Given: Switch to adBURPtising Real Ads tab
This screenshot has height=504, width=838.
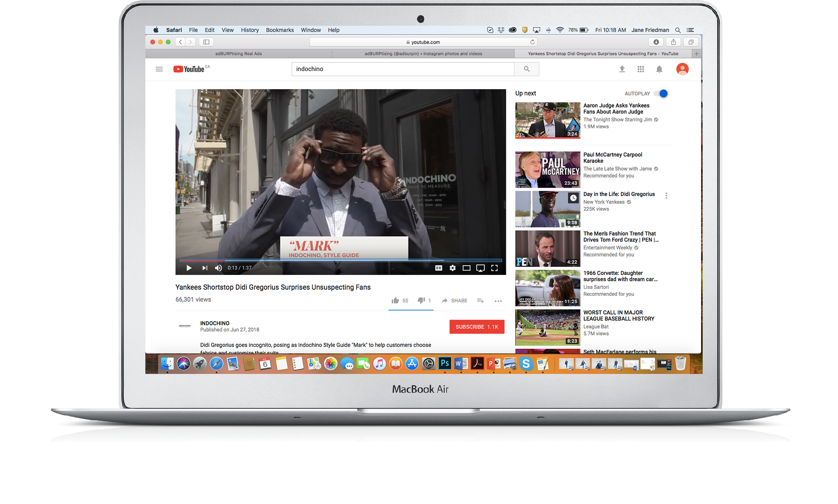Looking at the screenshot, I should point(238,54).
